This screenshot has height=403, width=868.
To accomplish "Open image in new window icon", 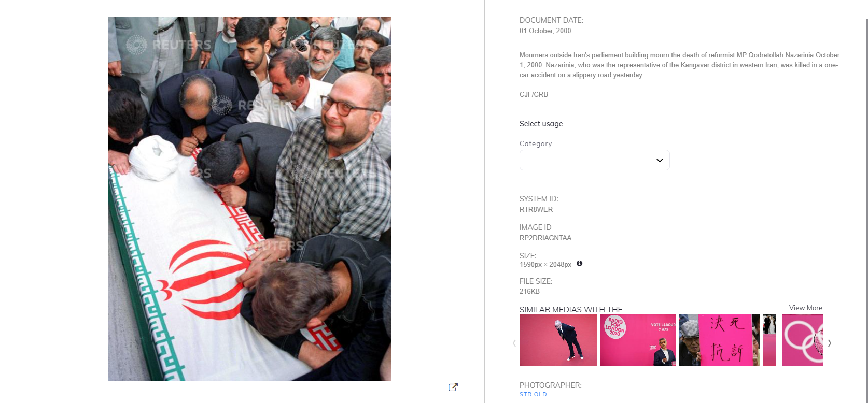I will (453, 387).
